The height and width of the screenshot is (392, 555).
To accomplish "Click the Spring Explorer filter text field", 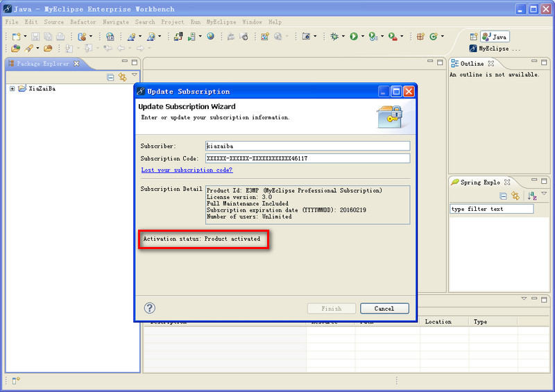I will pyautogui.click(x=492, y=209).
